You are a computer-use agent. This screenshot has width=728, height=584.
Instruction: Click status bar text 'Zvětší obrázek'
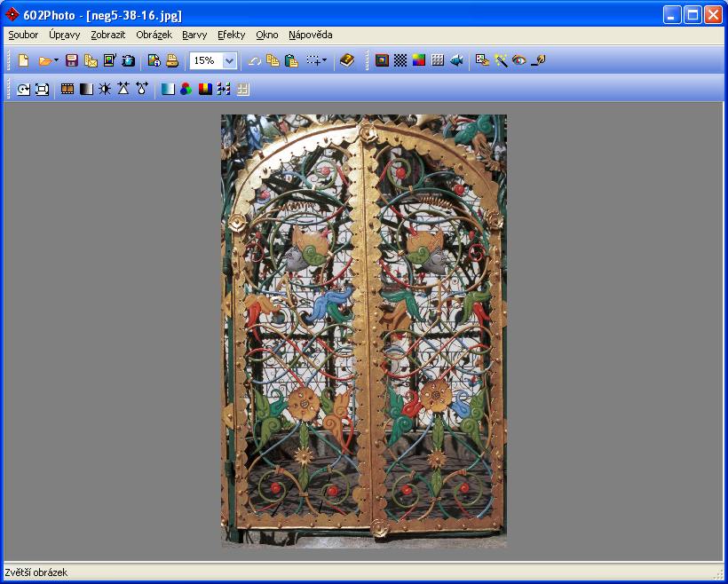tap(36, 572)
